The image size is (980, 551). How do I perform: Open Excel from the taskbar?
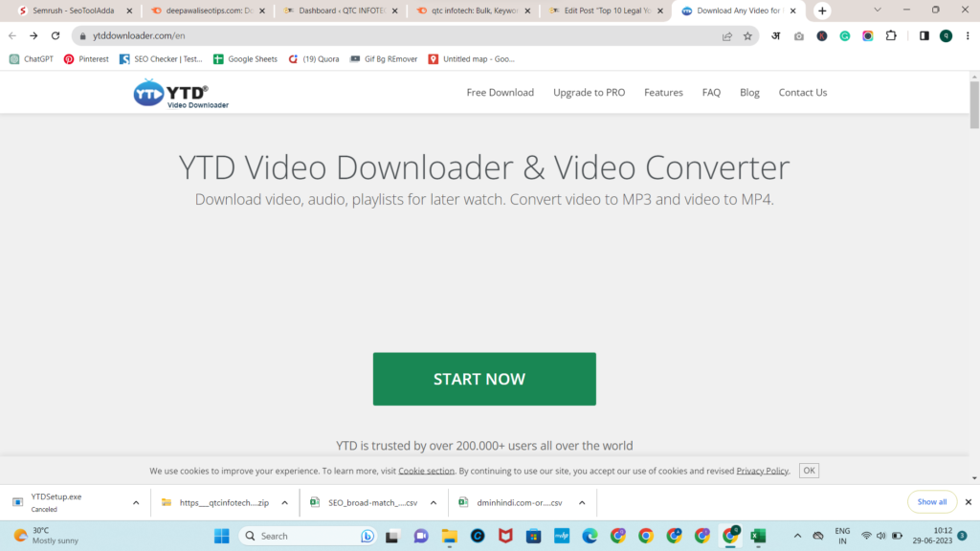coord(758,536)
